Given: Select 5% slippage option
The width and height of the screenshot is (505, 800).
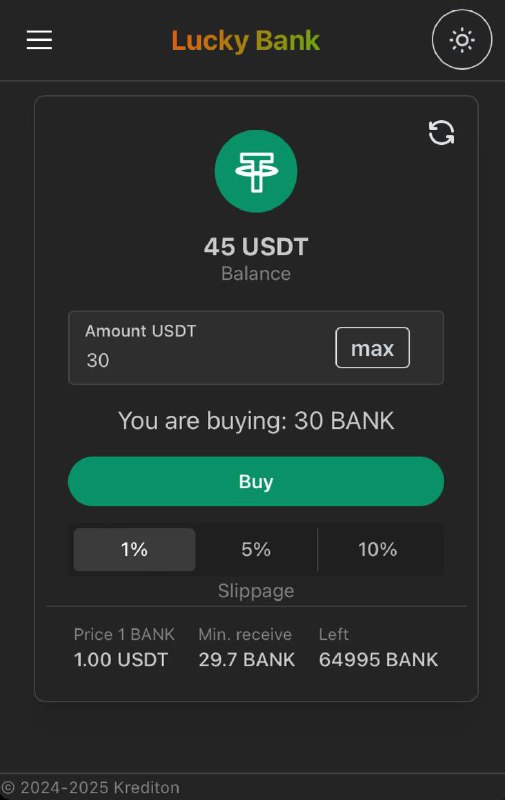Looking at the screenshot, I should (256, 549).
